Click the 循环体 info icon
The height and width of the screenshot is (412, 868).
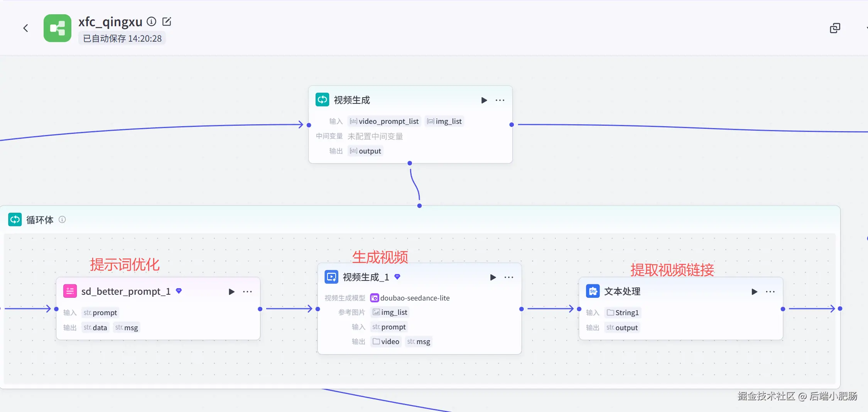pyautogui.click(x=62, y=220)
